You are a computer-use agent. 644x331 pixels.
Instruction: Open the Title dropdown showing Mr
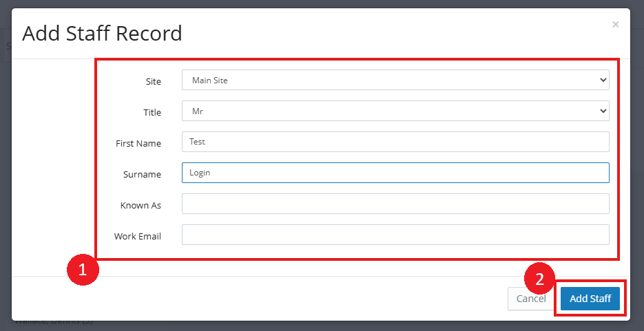[395, 111]
